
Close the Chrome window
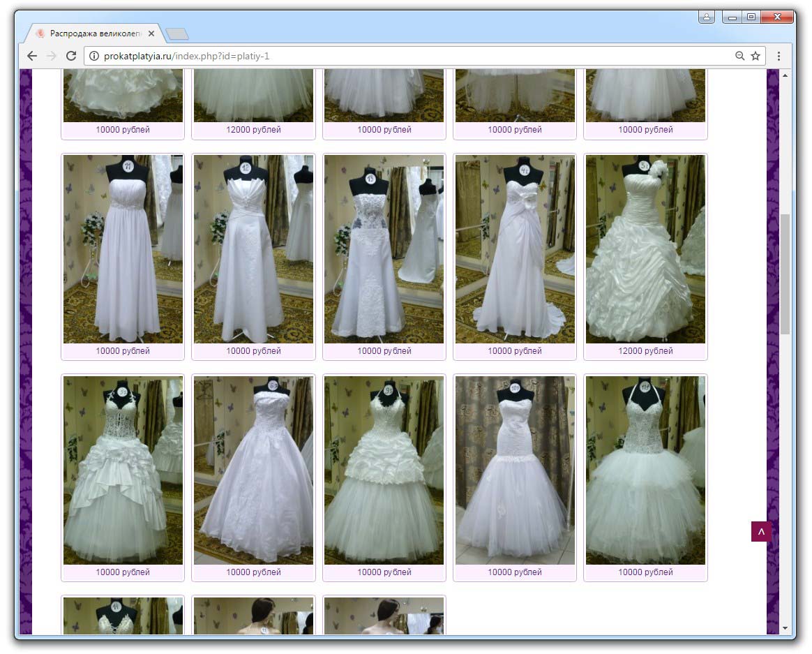(x=777, y=17)
